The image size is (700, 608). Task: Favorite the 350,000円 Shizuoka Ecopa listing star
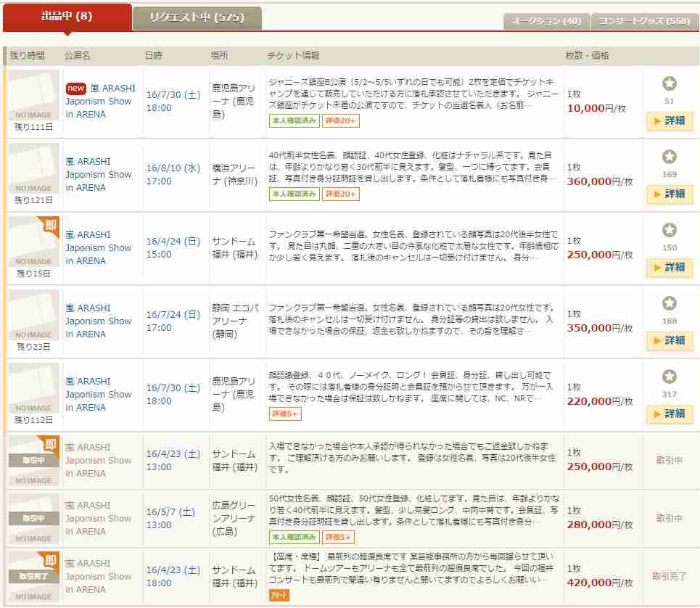tap(669, 303)
